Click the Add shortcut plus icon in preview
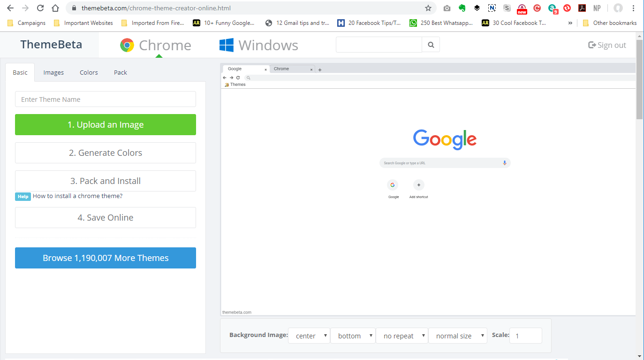This screenshot has width=644, height=360. pos(419,185)
